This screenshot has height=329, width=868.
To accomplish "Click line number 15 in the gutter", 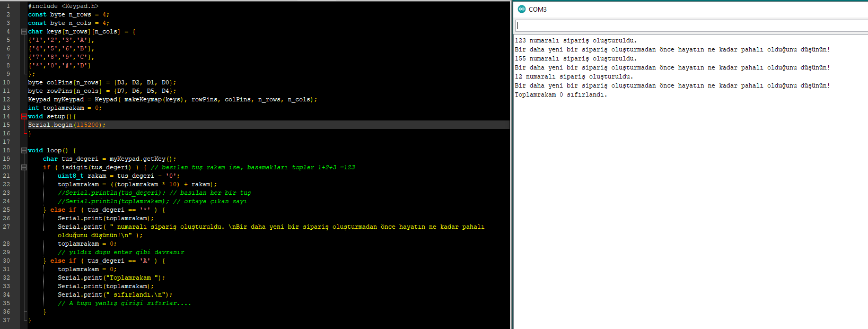I will coord(6,125).
